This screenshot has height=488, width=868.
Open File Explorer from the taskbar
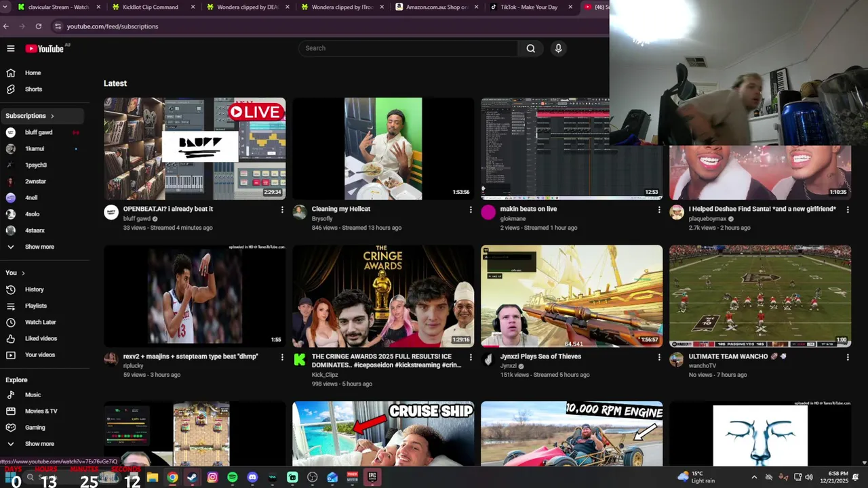pos(153,477)
